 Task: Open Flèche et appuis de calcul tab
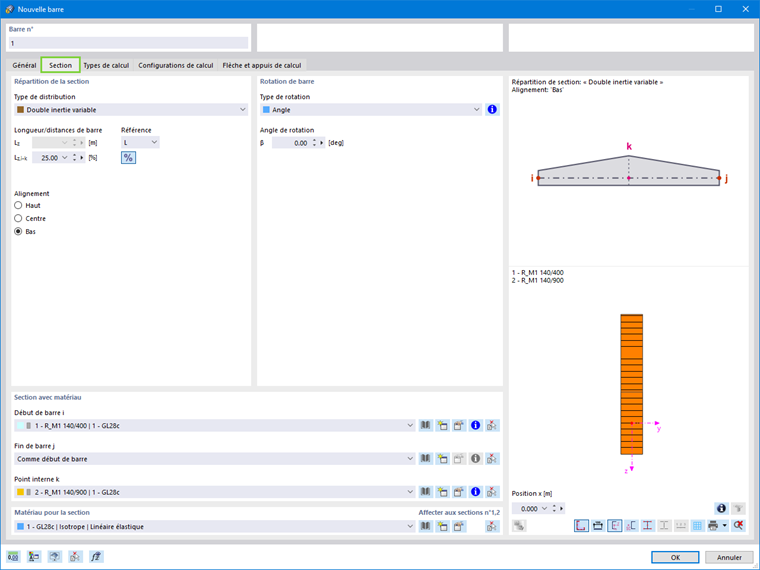[x=262, y=65]
